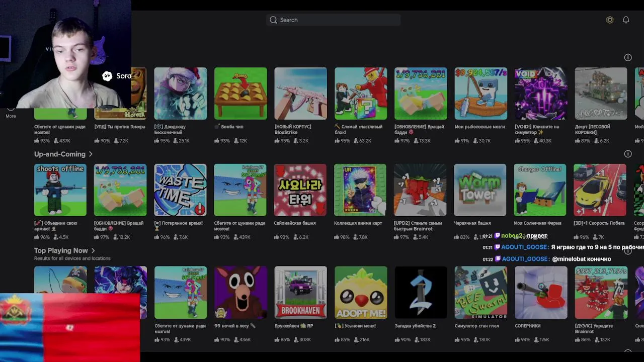Open Скорость Побега yellow car thumbnail
The width and height of the screenshot is (644, 362).
tap(600, 190)
